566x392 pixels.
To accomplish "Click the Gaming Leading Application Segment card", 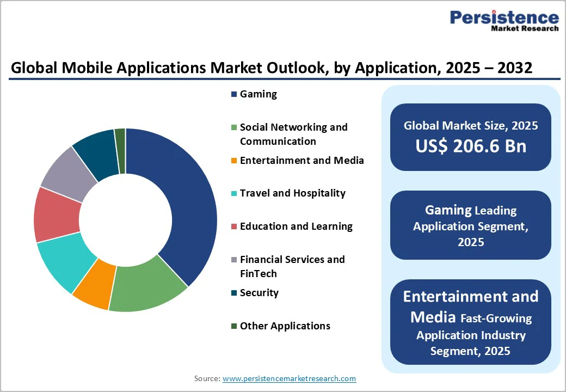I will click(x=470, y=225).
